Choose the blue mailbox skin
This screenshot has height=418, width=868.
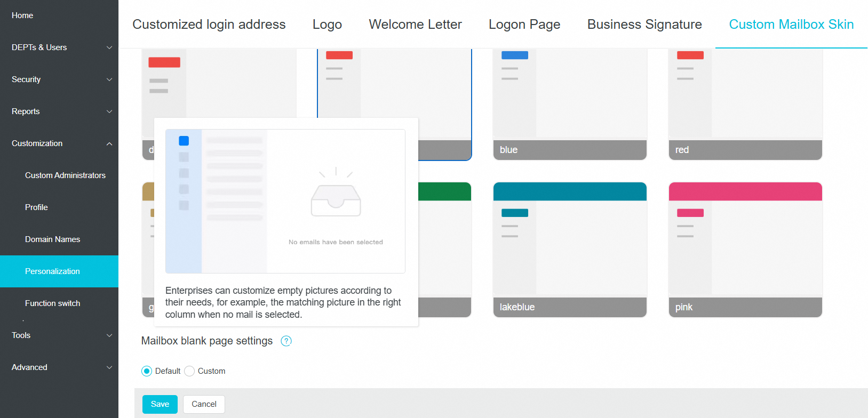(570, 104)
